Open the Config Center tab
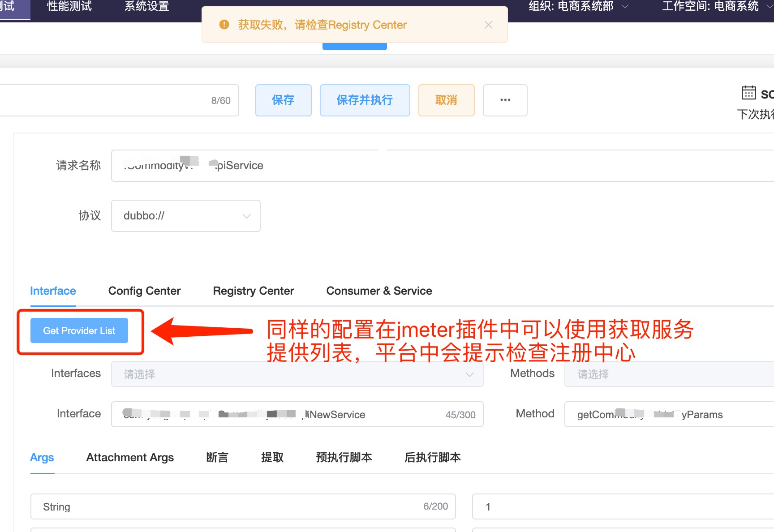The image size is (774, 532). 144,291
